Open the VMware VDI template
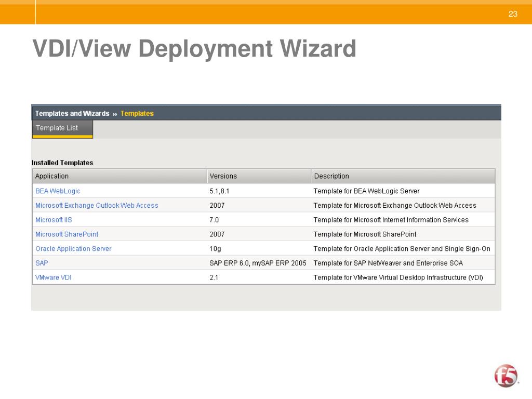The height and width of the screenshot is (399, 532). 54,277
